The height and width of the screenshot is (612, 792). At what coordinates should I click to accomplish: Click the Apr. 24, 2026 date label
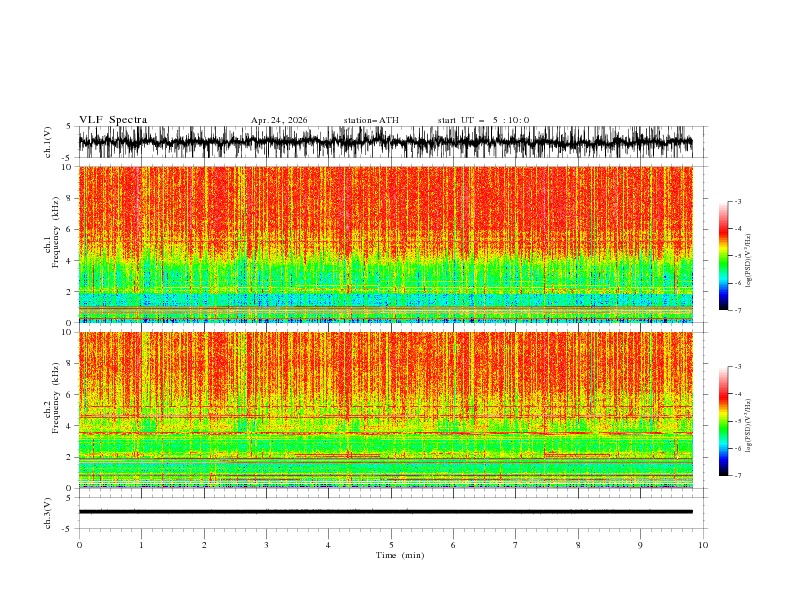(x=279, y=120)
